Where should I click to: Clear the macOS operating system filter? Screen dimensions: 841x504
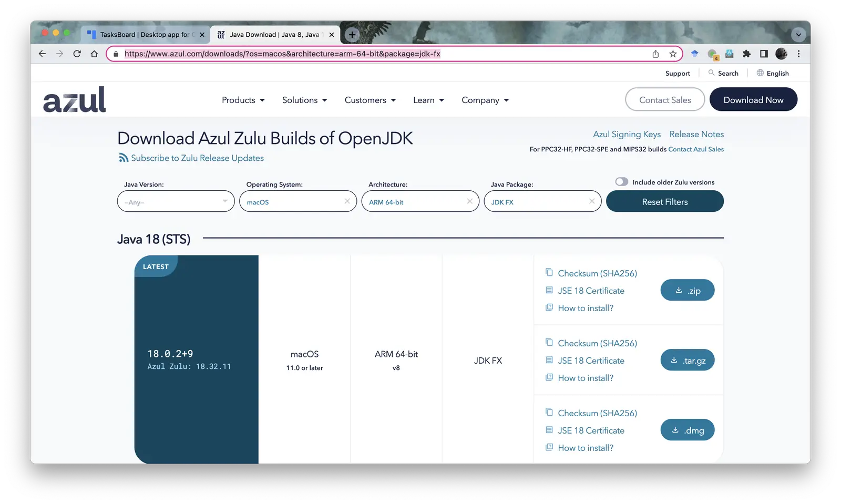347,201
